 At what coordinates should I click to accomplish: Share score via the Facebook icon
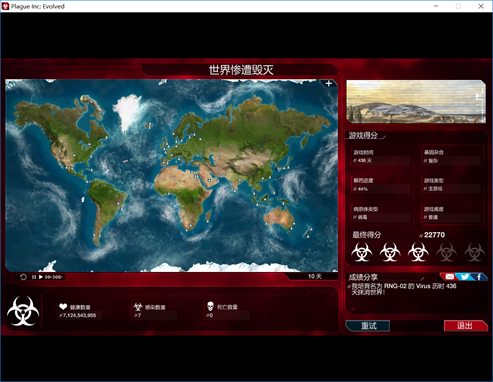(x=479, y=276)
